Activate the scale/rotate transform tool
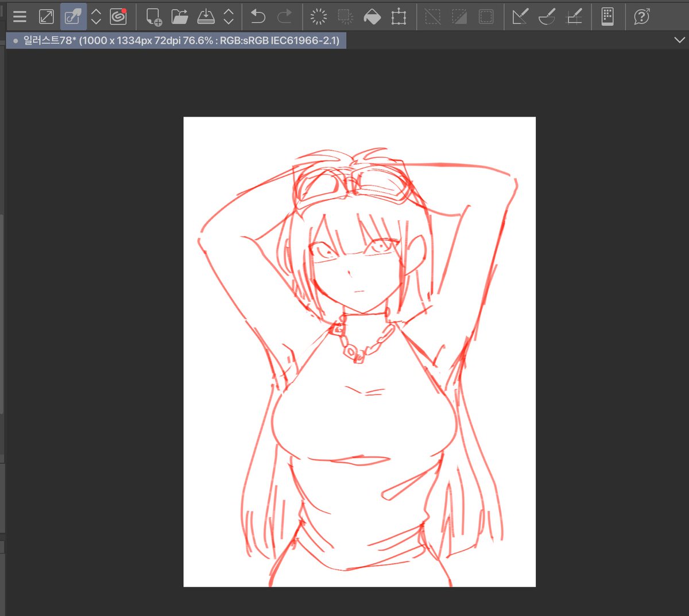689x616 pixels. tap(398, 17)
